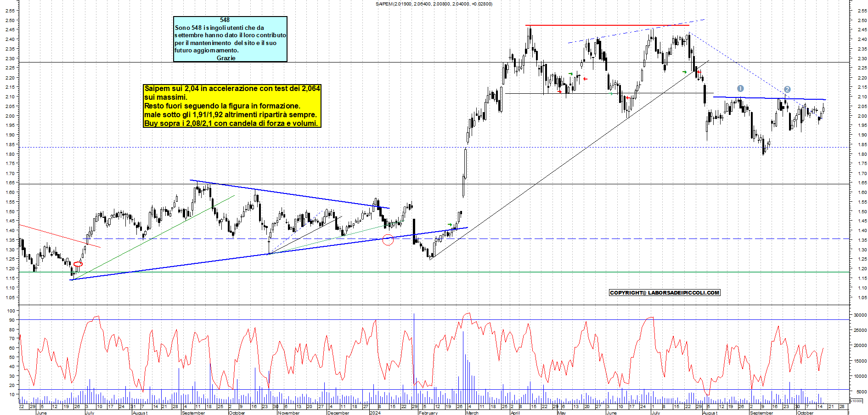Click the 'March' label on the time axis

[x=472, y=413]
